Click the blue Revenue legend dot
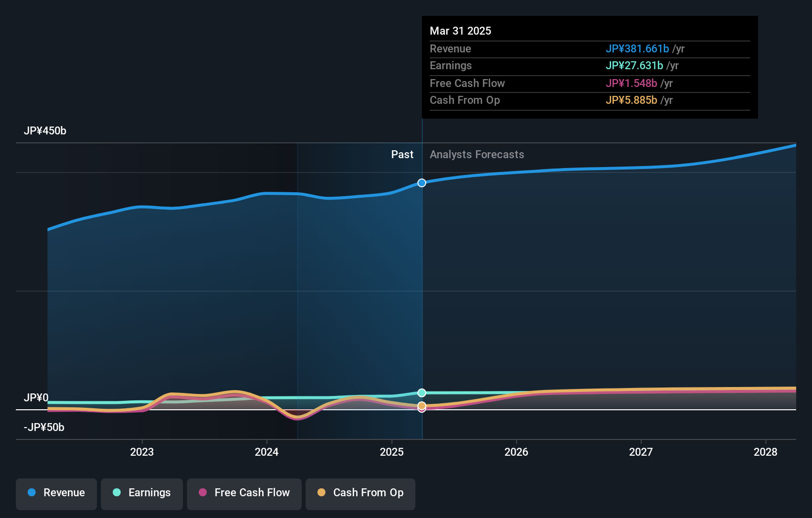This screenshot has height=518, width=812. 32,493
